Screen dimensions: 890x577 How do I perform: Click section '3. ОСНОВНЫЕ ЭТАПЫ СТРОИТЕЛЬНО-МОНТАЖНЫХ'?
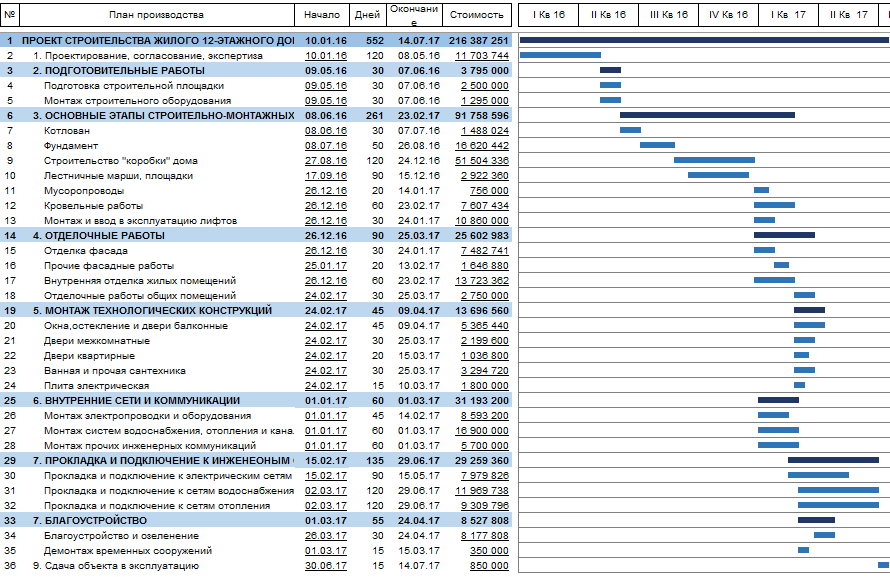163,116
